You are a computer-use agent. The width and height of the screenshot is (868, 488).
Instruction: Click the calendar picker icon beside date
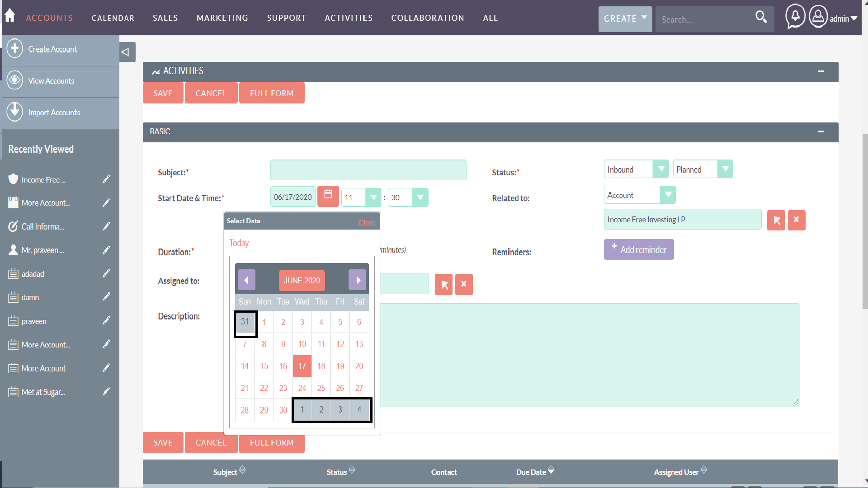(x=328, y=196)
